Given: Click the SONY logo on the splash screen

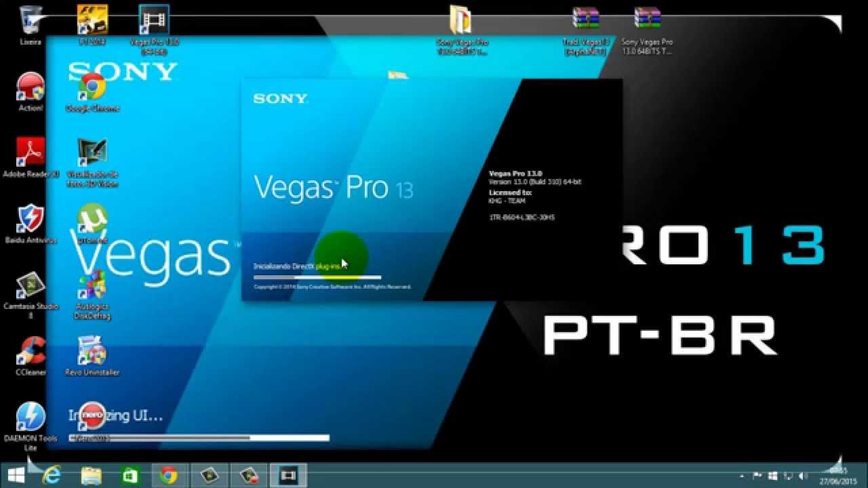Looking at the screenshot, I should 280,99.
